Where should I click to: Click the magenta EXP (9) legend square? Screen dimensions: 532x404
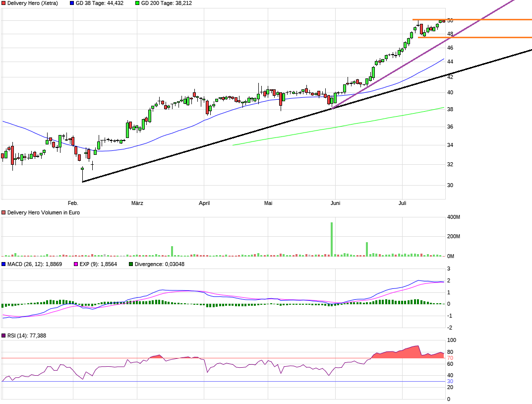tap(76, 264)
